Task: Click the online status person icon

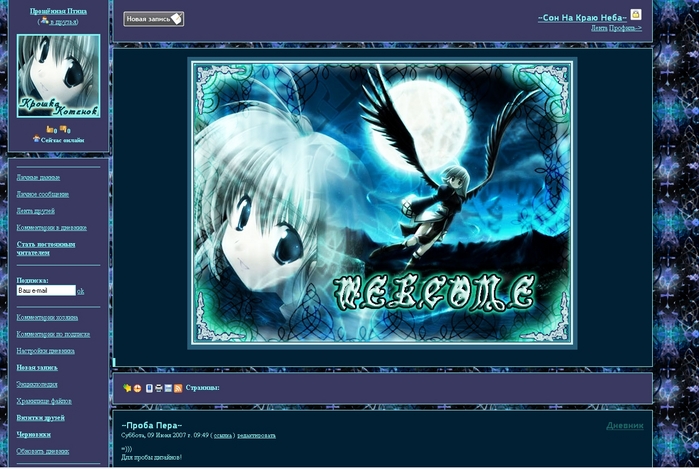Action: (36, 139)
